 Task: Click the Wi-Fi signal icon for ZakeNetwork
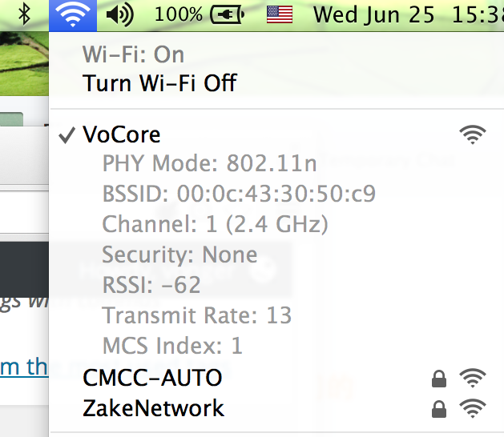coord(473,408)
